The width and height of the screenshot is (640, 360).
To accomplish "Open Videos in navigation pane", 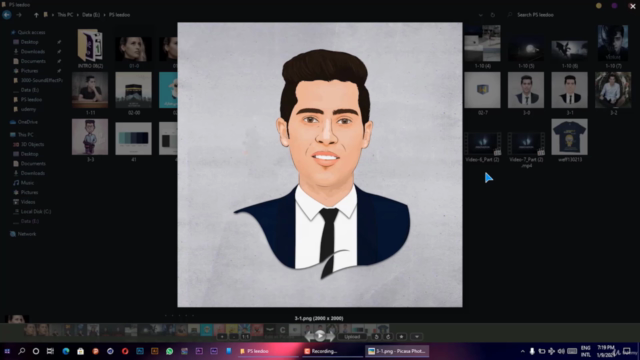I will tap(28, 202).
